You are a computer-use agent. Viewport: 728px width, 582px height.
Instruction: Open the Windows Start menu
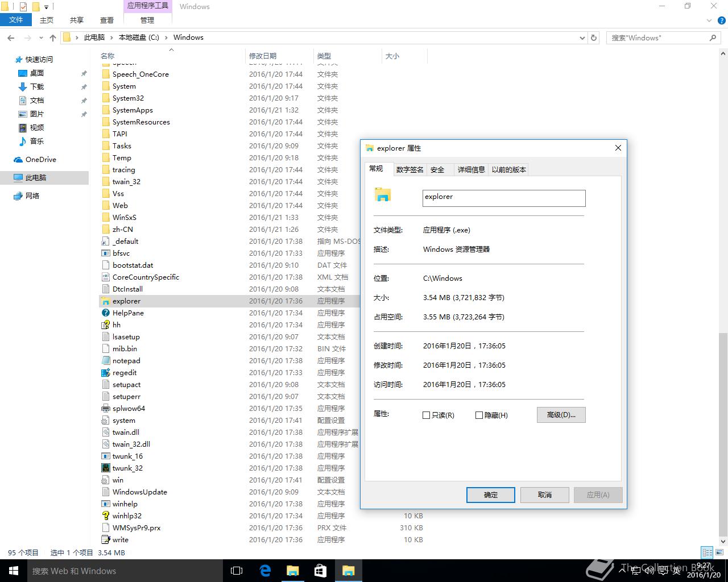click(14, 571)
